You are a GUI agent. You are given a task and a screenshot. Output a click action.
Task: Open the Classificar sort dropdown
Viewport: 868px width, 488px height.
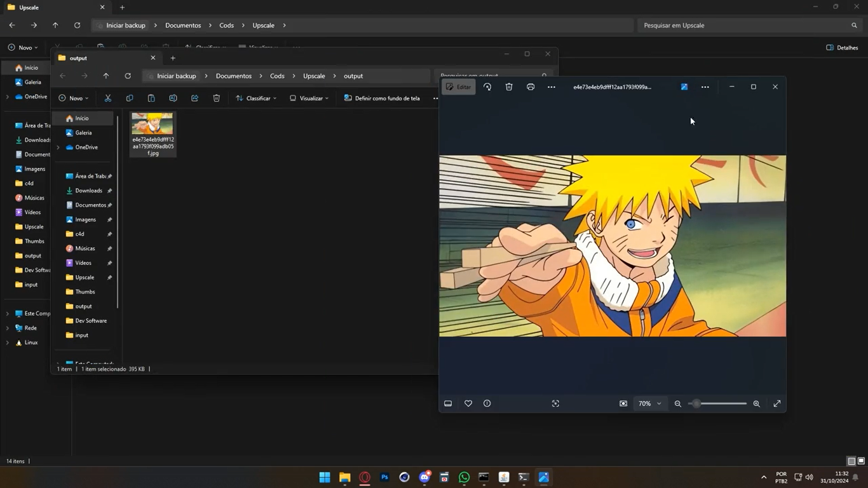(256, 98)
